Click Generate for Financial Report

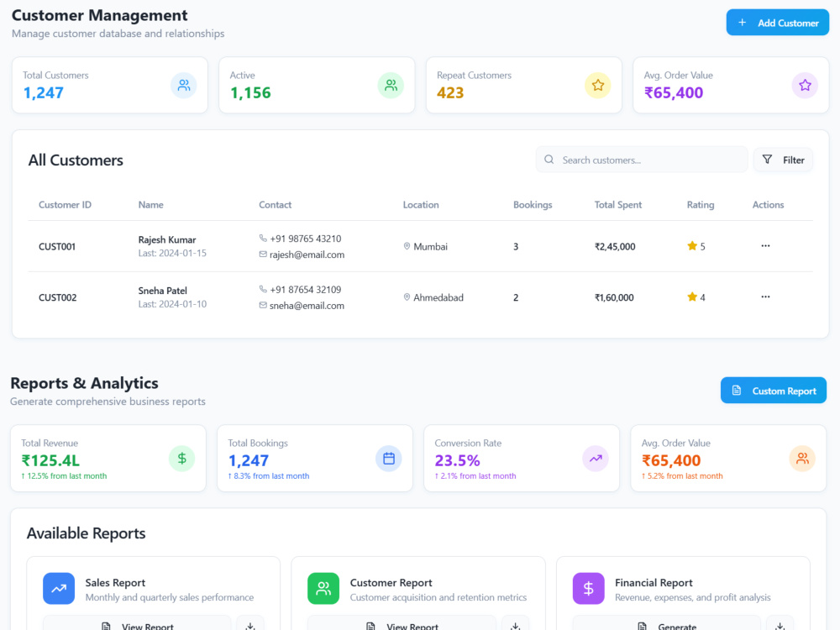click(666, 623)
